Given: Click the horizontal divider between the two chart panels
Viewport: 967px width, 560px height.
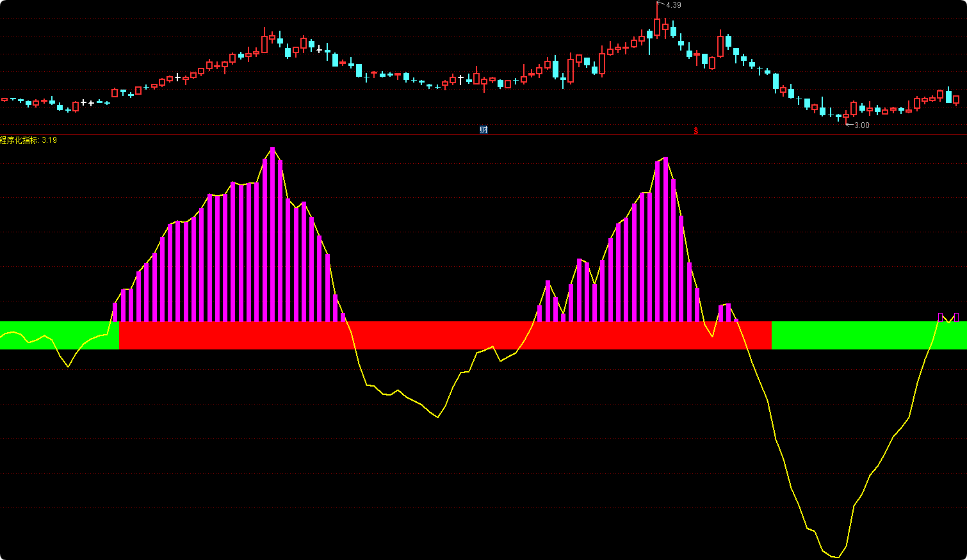Looking at the screenshot, I should (x=483, y=134).
